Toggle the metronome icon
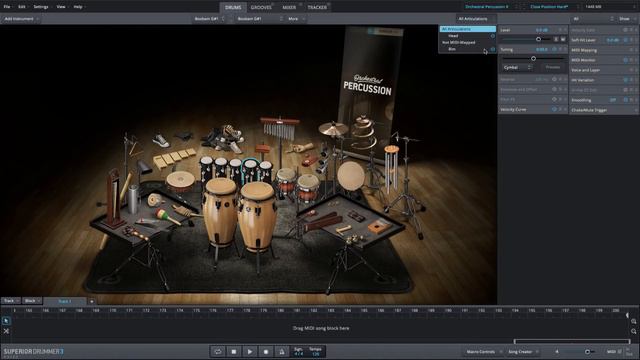640x360 pixels. tap(282, 351)
